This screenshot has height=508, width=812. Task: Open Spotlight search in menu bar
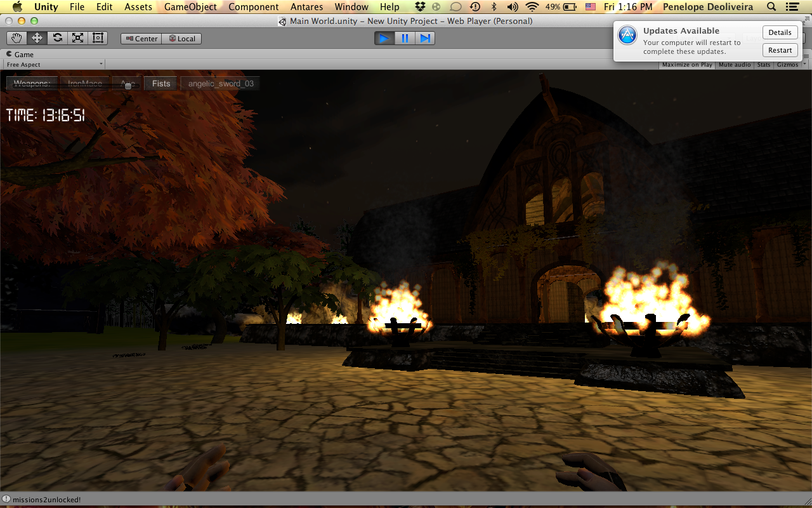(771, 7)
